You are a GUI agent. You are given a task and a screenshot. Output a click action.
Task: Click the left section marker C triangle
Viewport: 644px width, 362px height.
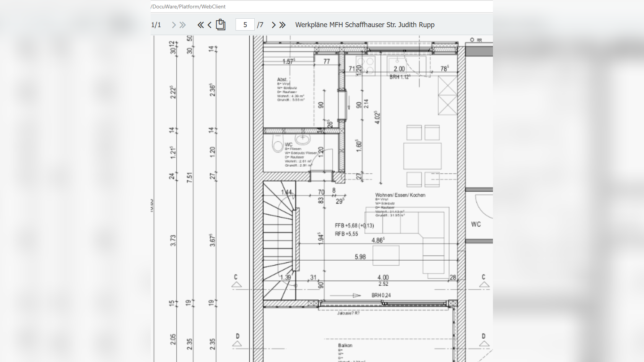click(236, 284)
